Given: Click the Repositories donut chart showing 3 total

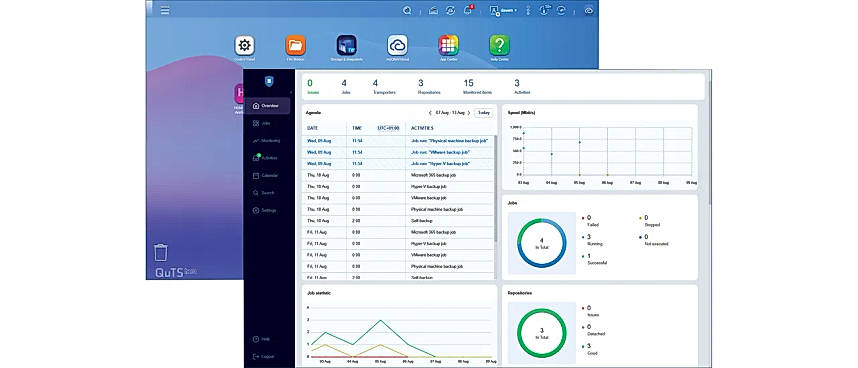Looking at the screenshot, I should tap(542, 333).
